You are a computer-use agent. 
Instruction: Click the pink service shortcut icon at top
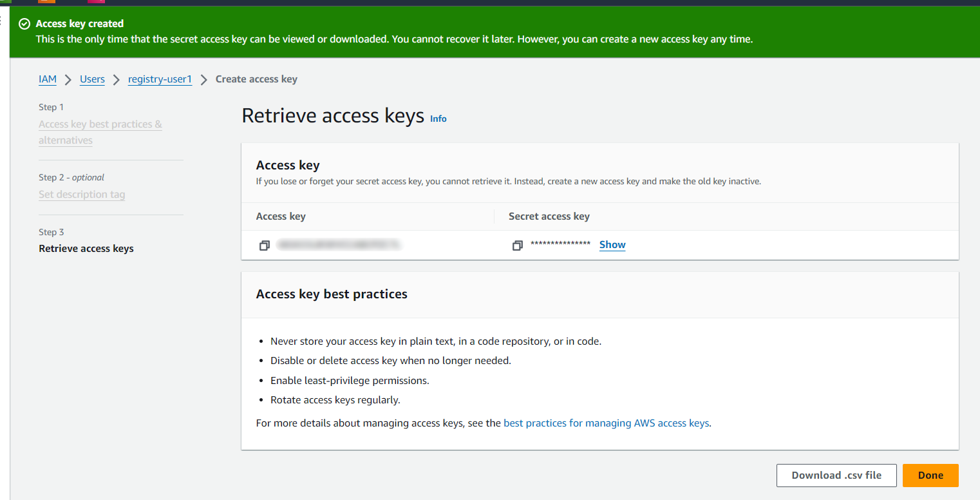click(x=96, y=2)
